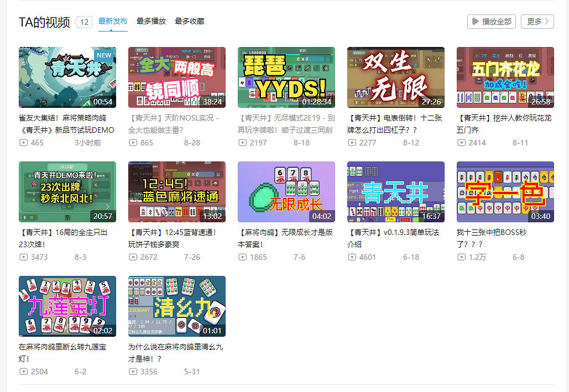Click the video count badge showing 12
Image resolution: width=569 pixels, height=392 pixels.
click(x=84, y=22)
